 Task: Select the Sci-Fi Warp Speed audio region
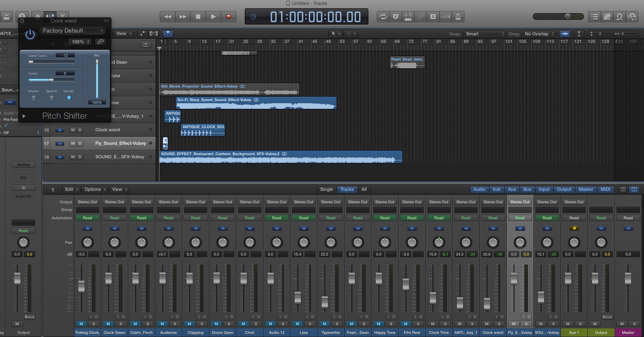(x=256, y=103)
